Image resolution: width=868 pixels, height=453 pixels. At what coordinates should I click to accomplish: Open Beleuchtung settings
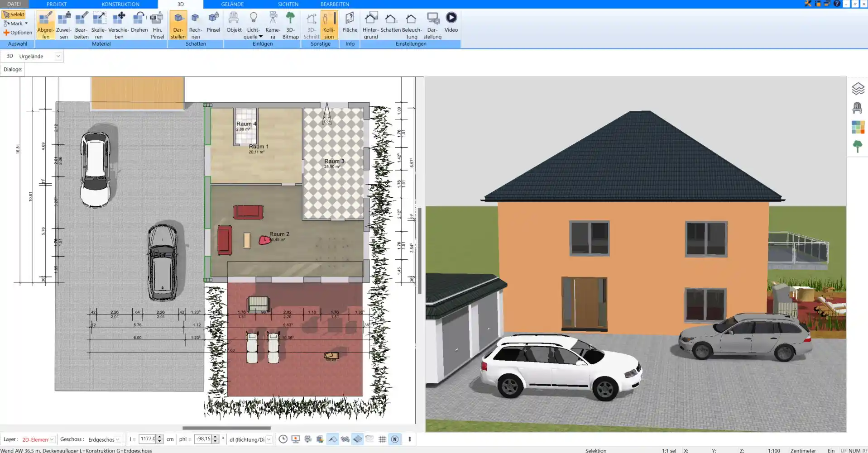pos(412,25)
